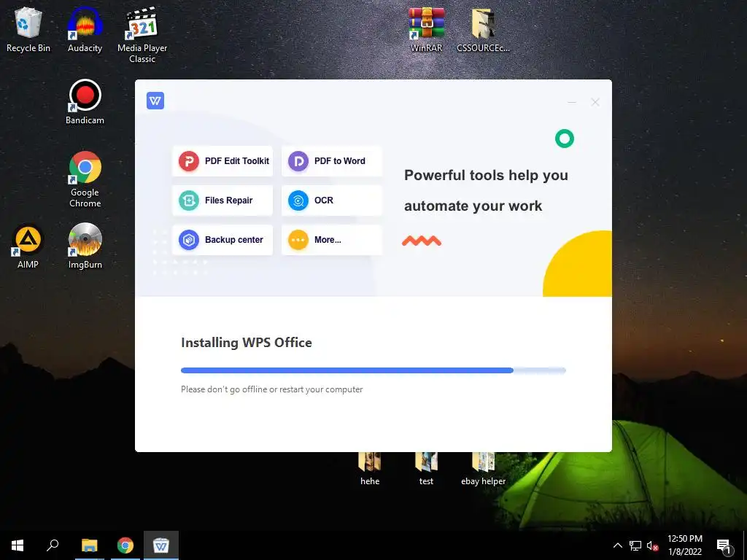
Task: Minimize the WPS installer window
Action: [572, 102]
